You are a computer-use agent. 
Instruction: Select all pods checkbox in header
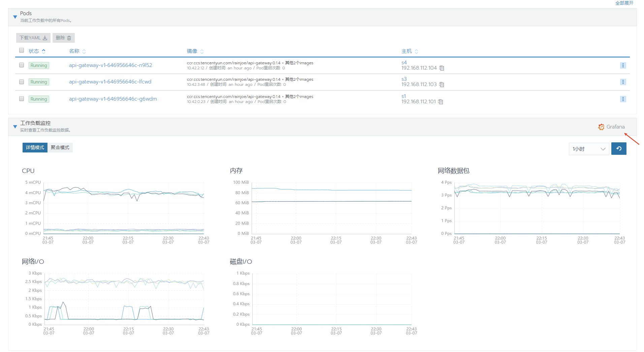(x=22, y=50)
